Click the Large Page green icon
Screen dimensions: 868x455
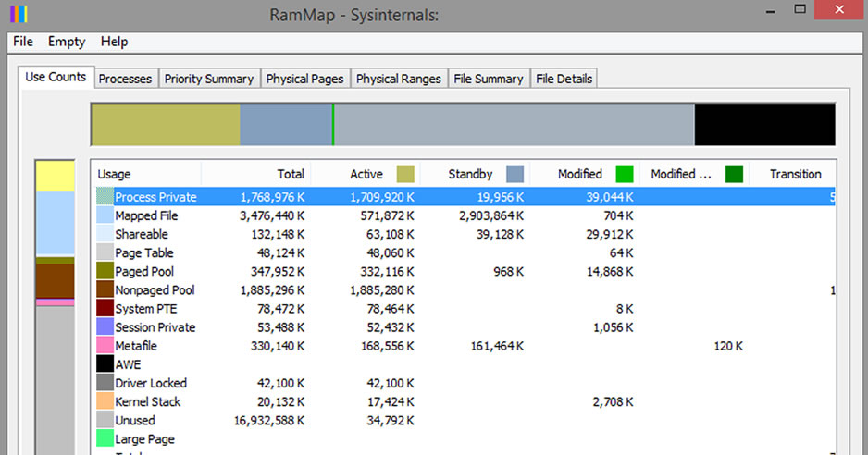point(105,438)
